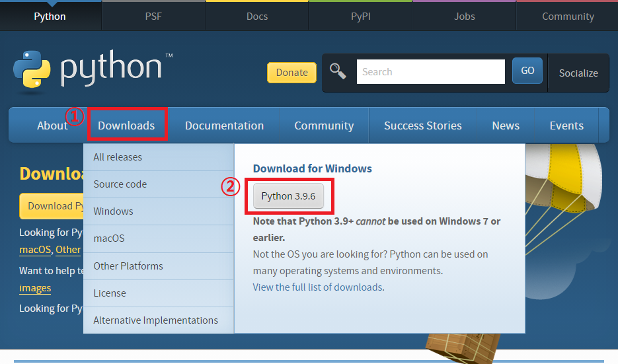The image size is (618, 364).
Task: Click the Download for Windows heading
Action: [312, 168]
